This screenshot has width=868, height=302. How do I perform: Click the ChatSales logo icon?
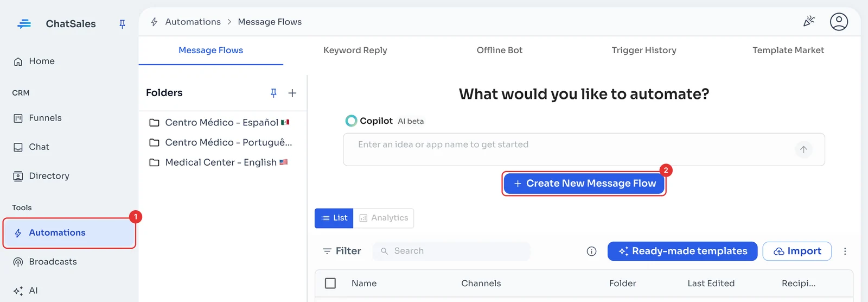24,24
